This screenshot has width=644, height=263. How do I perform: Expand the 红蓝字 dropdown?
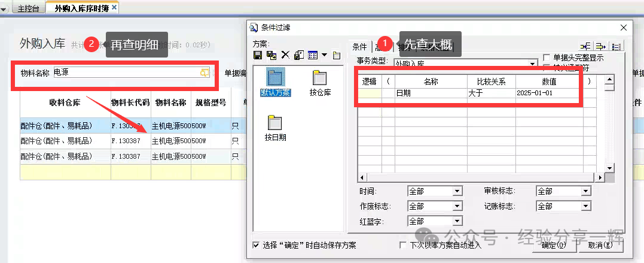(x=457, y=221)
